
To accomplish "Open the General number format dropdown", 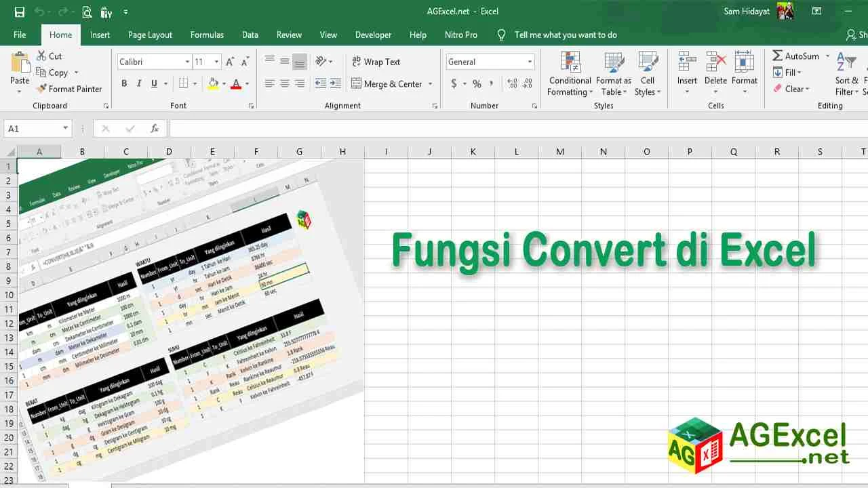I will pyautogui.click(x=530, y=62).
